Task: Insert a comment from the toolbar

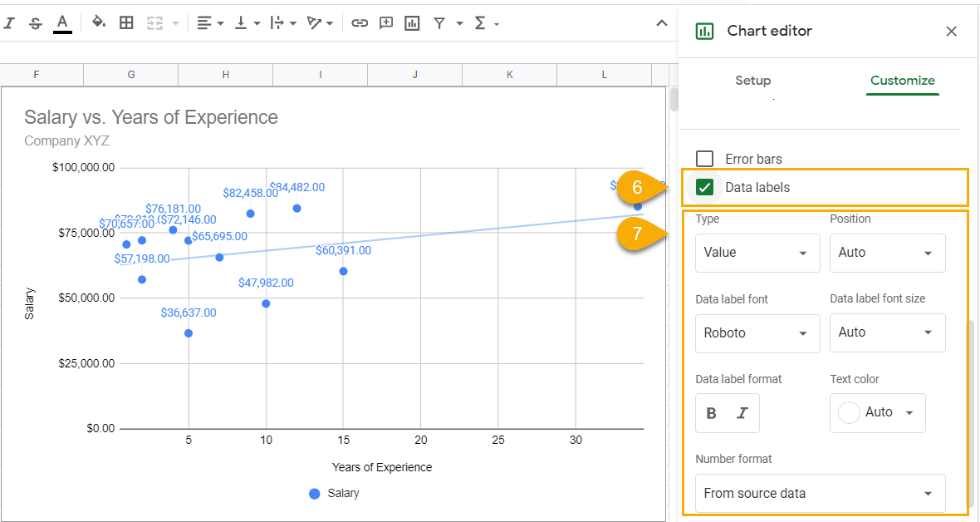Action: 385,22
